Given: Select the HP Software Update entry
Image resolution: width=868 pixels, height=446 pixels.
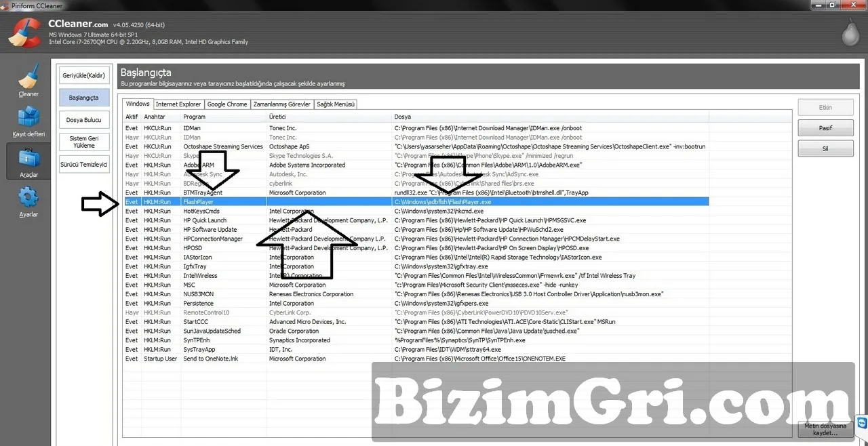Looking at the screenshot, I should (416, 230).
